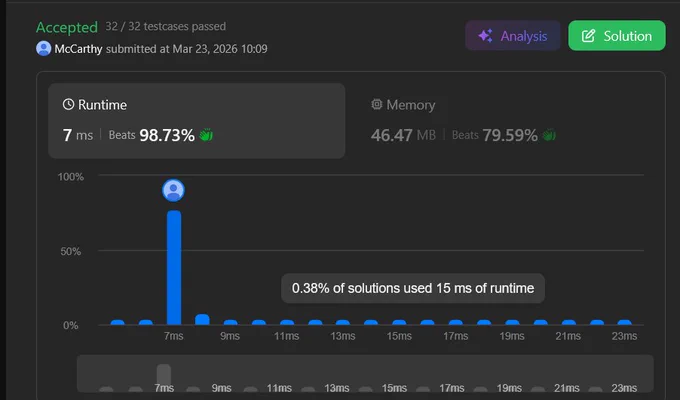Click the 46.47 MB memory value
This screenshot has width=680, height=400.
point(403,135)
